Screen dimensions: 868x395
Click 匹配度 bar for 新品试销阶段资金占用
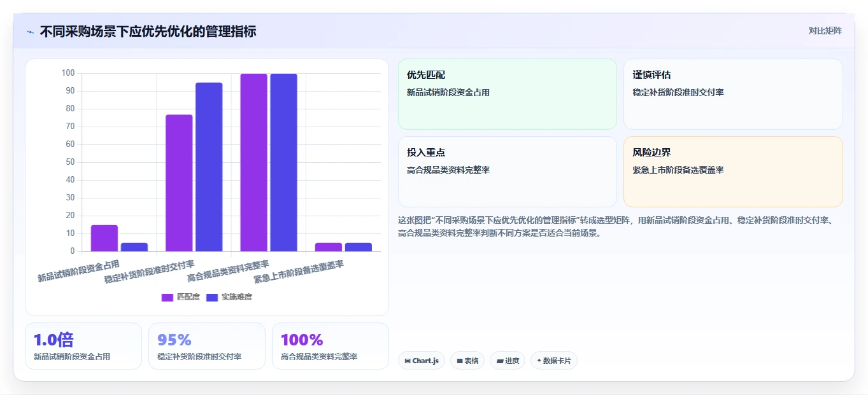(x=104, y=238)
